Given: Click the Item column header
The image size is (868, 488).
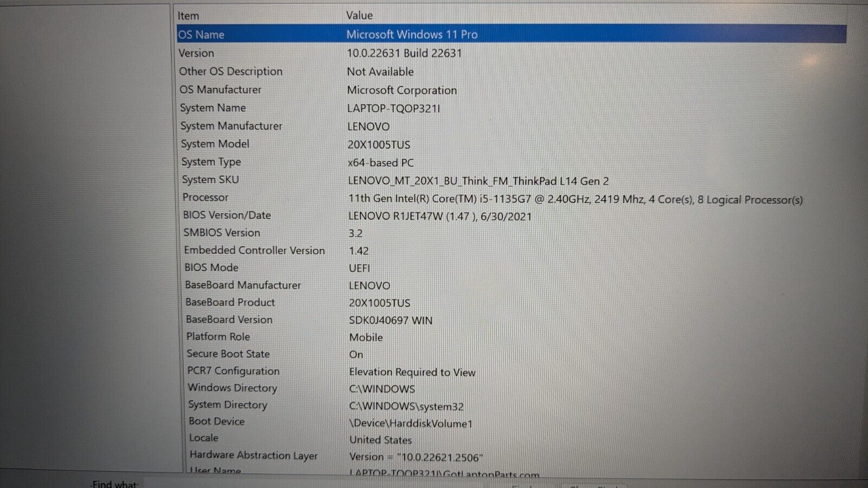Looking at the screenshot, I should 188,16.
